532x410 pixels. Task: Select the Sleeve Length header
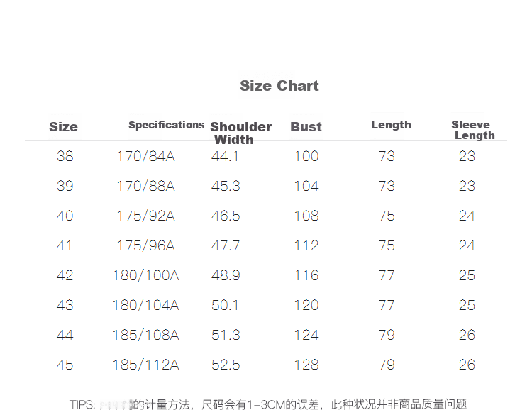[473, 130]
